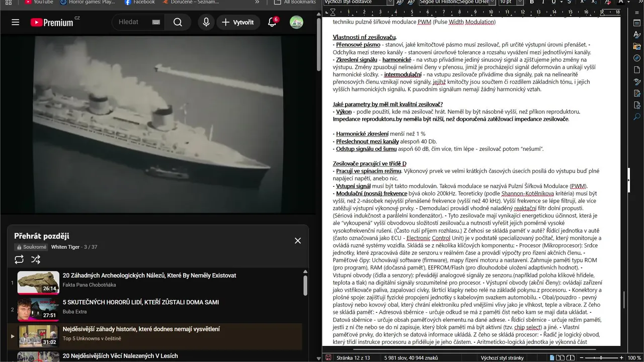
Task: Open the on-screen keyboard in the search box
Action: [156, 22]
